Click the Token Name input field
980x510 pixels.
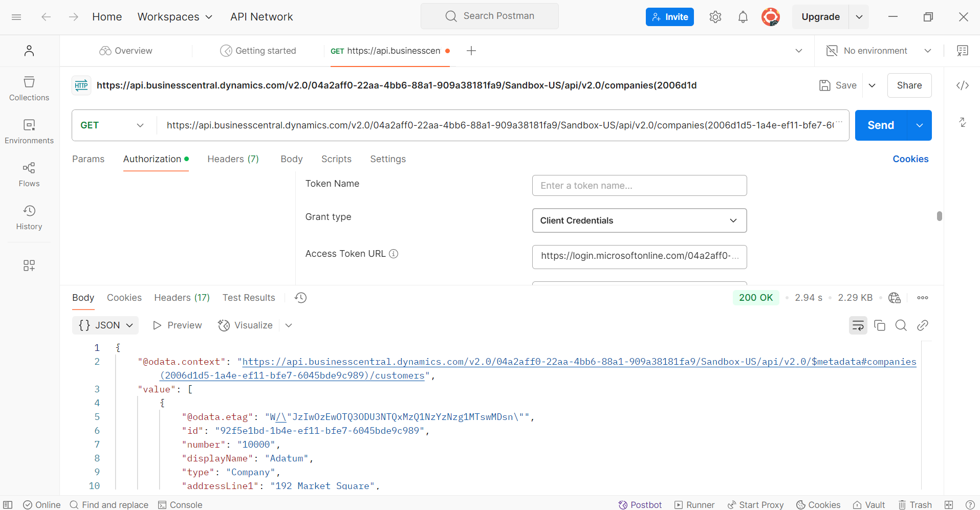[x=639, y=186]
